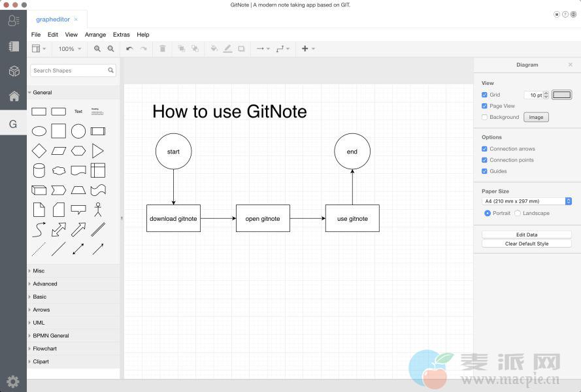Viewport: 581px width, 392px height.
Task: Open the Arrange menu
Action: click(x=95, y=35)
